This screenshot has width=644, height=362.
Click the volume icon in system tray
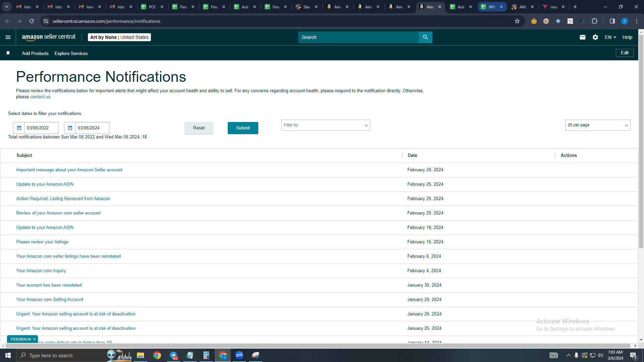pyautogui.click(x=600, y=355)
